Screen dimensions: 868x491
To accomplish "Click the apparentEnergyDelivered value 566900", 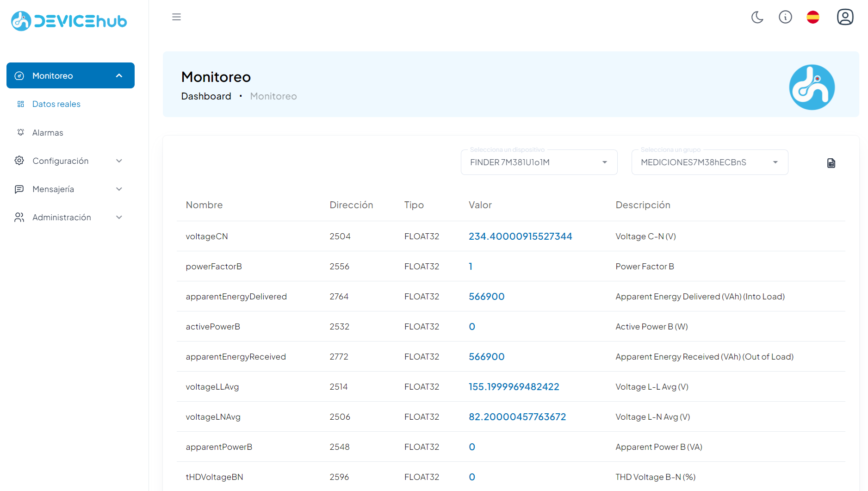I will tap(487, 296).
